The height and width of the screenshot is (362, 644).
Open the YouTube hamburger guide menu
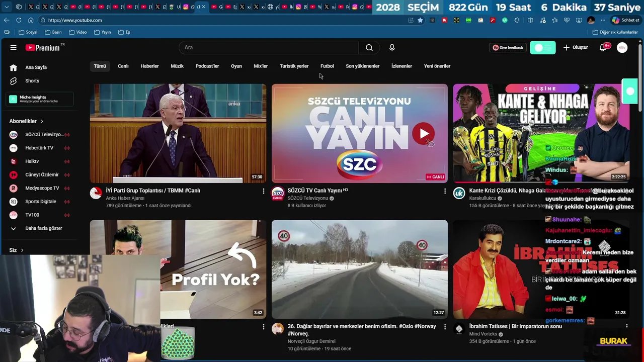click(x=14, y=48)
